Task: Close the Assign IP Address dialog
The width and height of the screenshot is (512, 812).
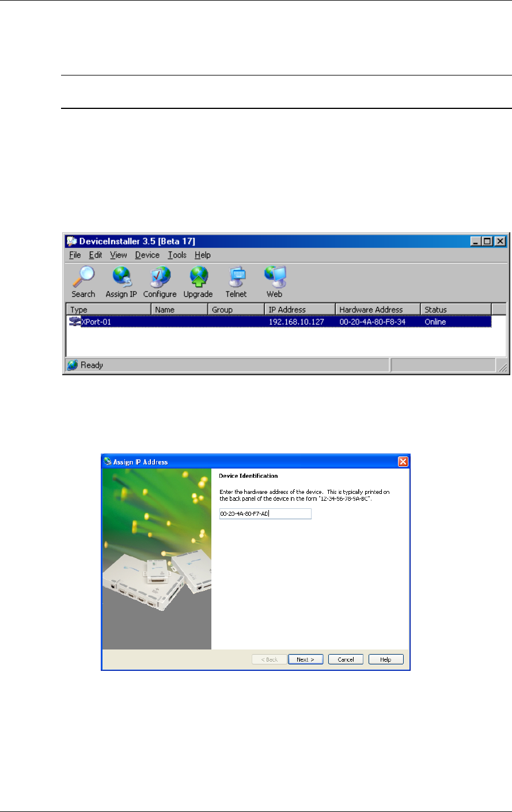Action: click(x=403, y=462)
